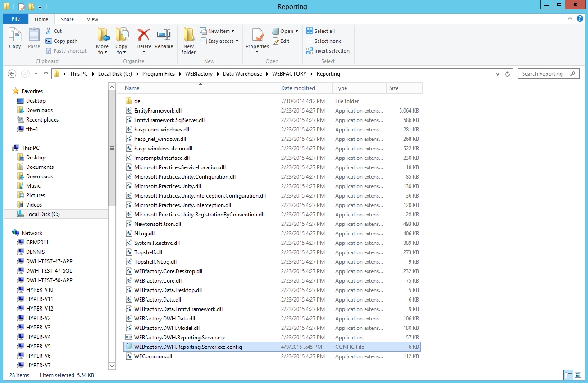Screen dimensions: 588x383
Task: Open the Quick Access Toolbar dropdown arrow
Action: point(40,7)
